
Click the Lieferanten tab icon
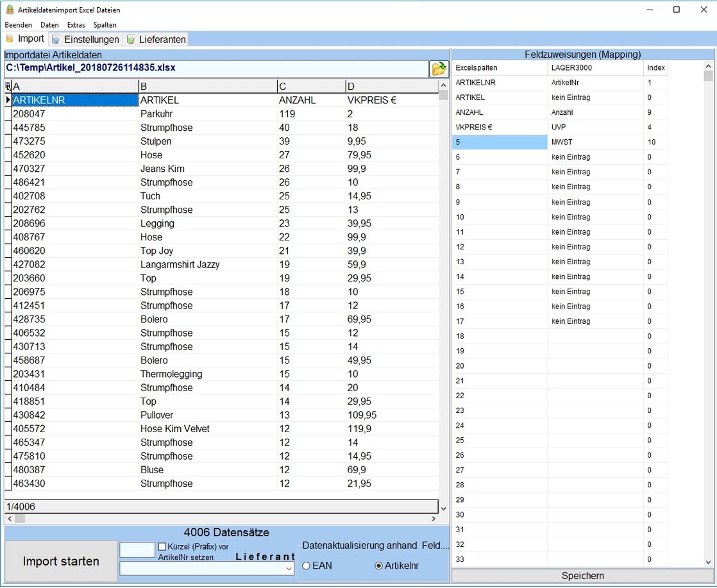pos(130,40)
